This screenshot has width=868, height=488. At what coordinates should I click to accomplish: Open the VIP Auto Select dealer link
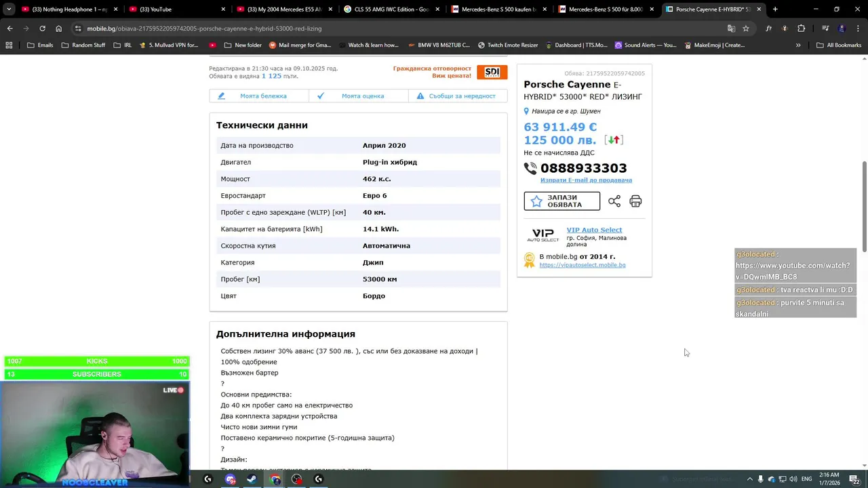594,230
